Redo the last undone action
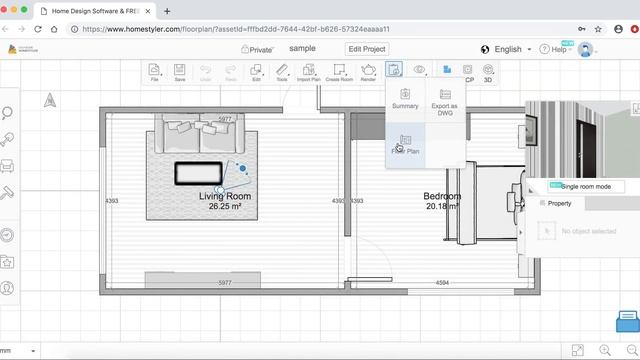The width and height of the screenshot is (640, 360). pyautogui.click(x=231, y=72)
